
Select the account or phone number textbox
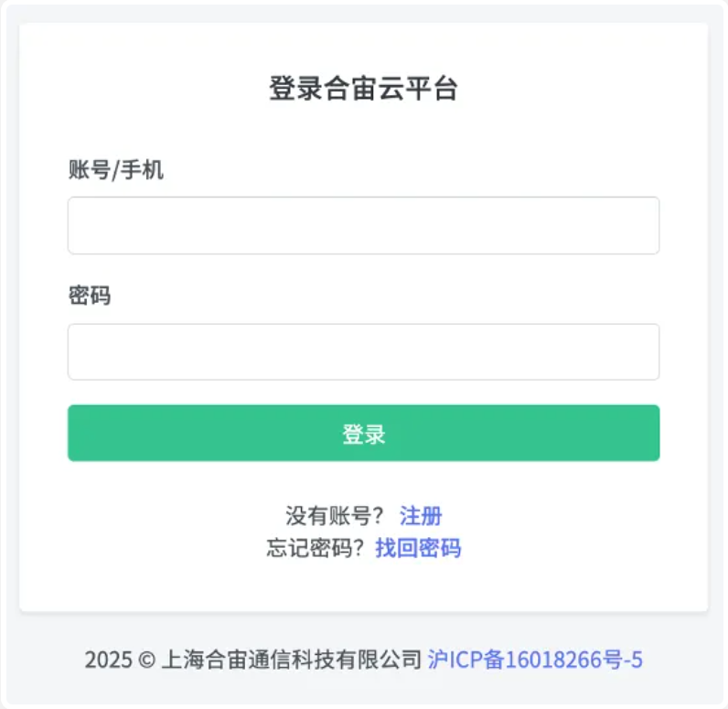tap(363, 225)
